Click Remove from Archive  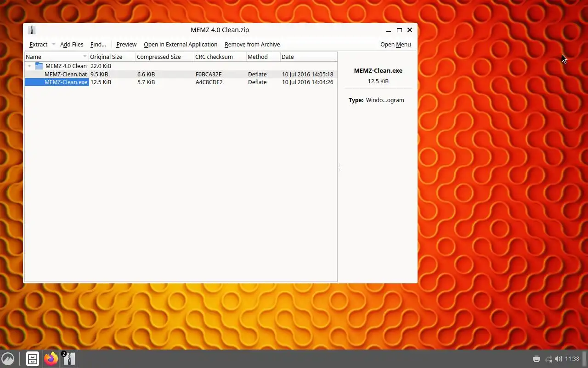[252, 45]
